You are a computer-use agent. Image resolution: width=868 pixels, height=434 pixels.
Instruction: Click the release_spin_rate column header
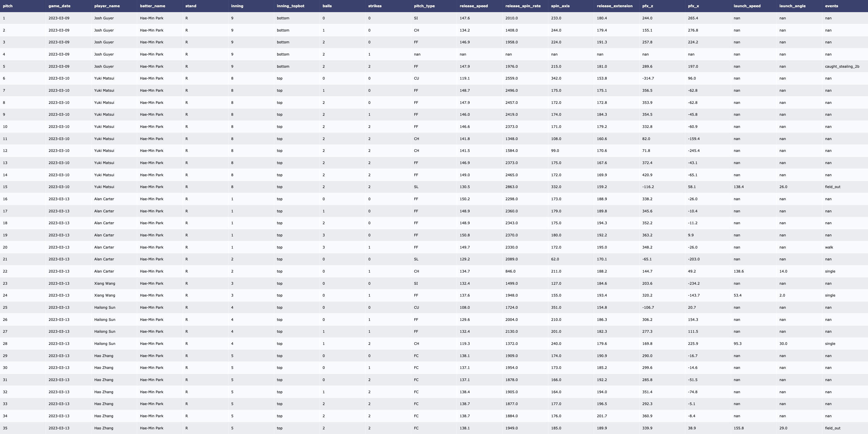pyautogui.click(x=523, y=6)
